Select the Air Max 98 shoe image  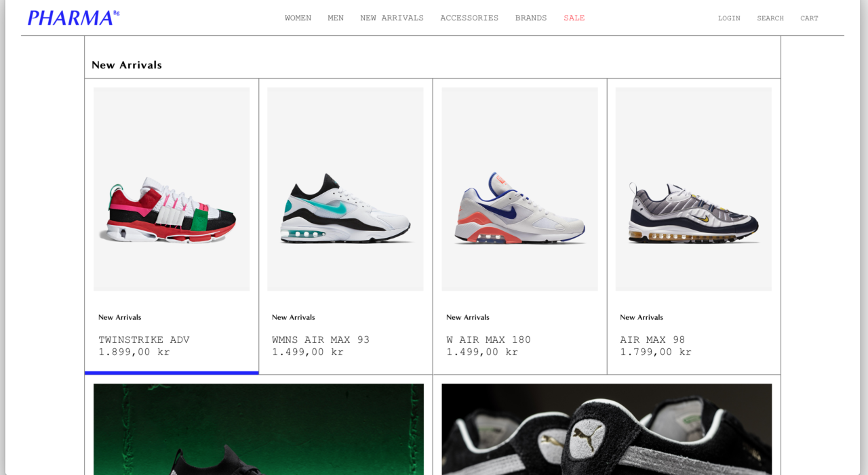pyautogui.click(x=693, y=189)
